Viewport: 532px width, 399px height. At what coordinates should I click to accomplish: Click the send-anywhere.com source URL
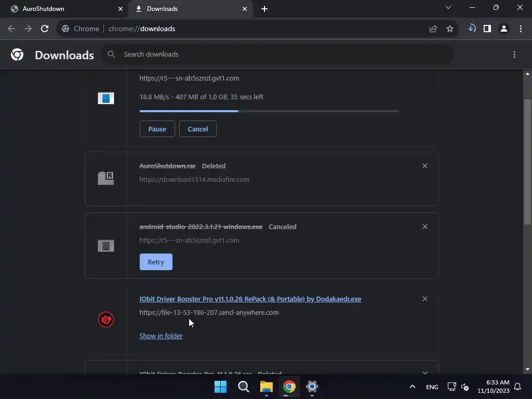pyautogui.click(x=209, y=312)
